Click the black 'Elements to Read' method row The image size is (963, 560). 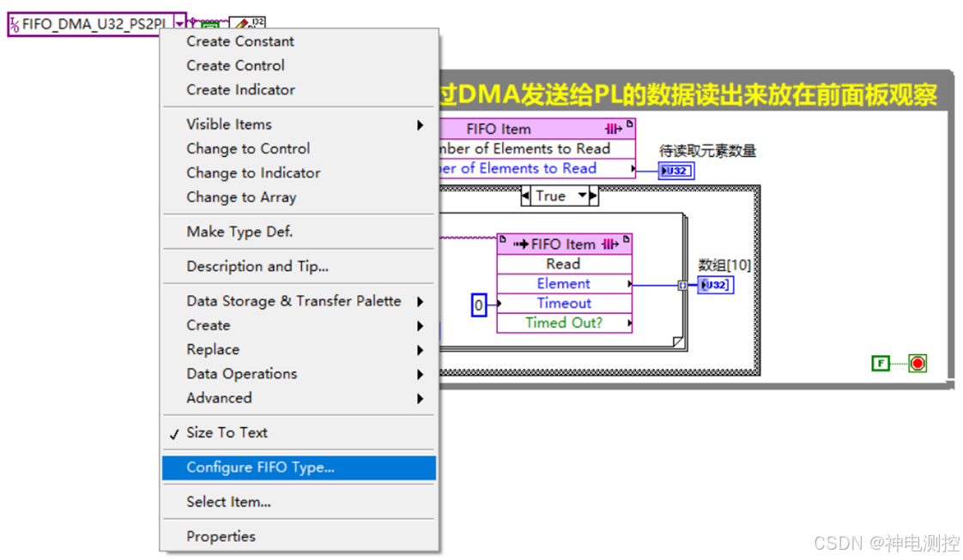[537, 148]
